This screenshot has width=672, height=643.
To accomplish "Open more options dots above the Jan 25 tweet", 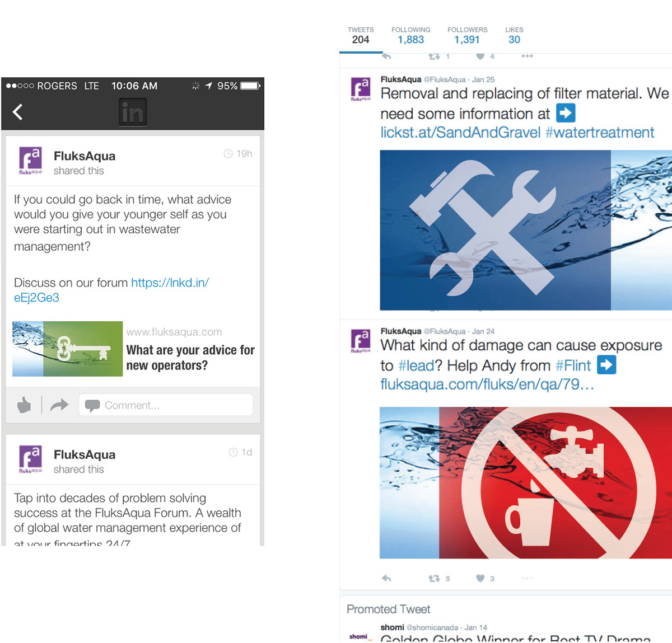I will point(527,56).
